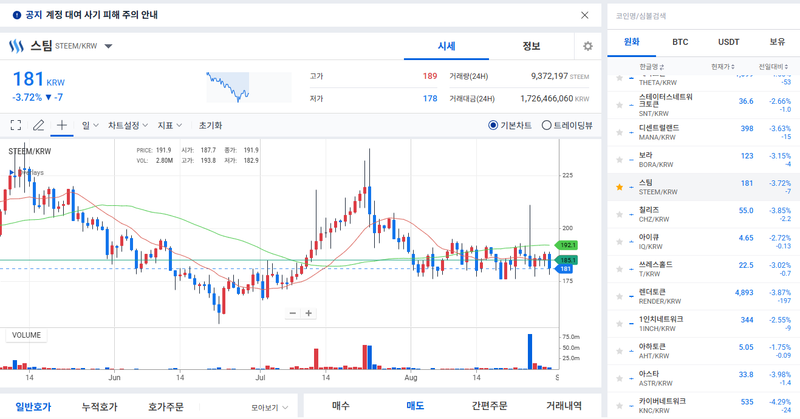The width and height of the screenshot is (800, 419).
Task: Toggle favorite star for 보라
Action: (x=619, y=160)
